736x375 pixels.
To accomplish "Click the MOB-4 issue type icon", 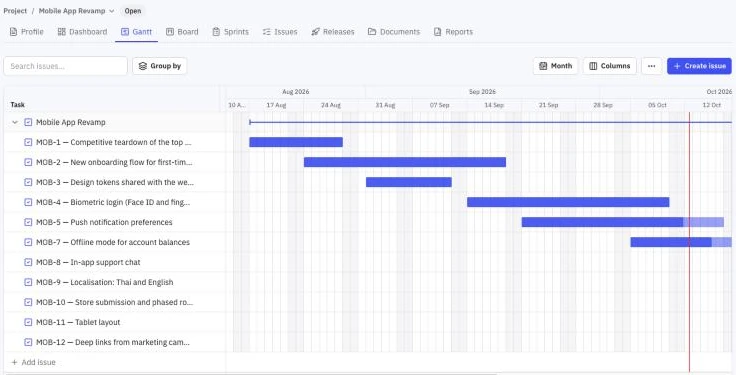I will point(28,202).
